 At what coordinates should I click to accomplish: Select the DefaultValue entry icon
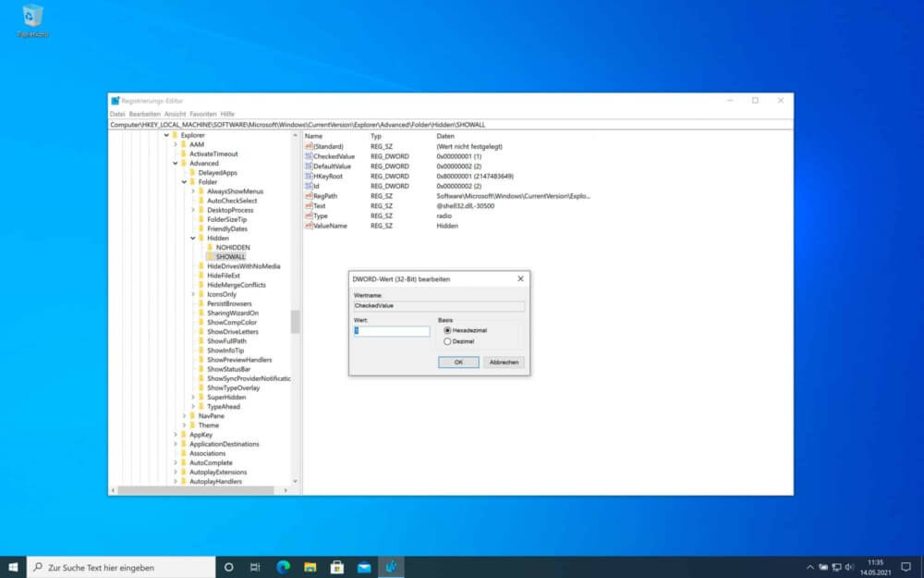[309, 166]
